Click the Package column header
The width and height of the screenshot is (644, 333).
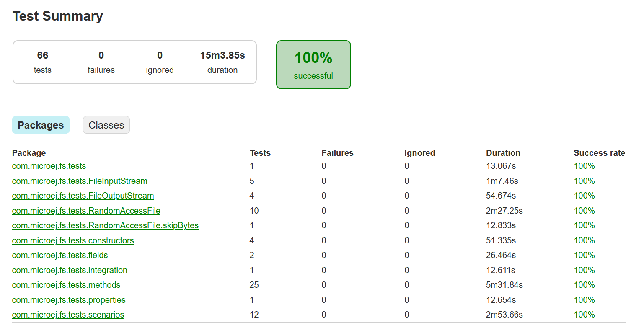coord(28,153)
